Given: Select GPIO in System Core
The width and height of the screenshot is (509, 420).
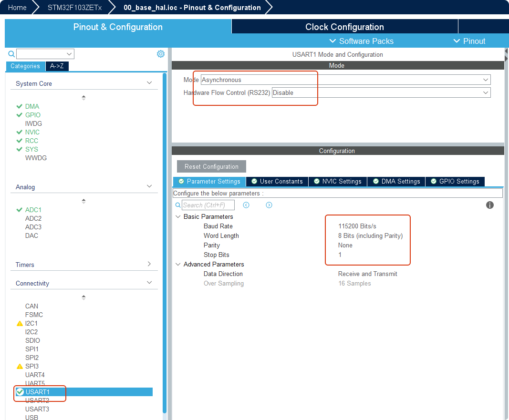Looking at the screenshot, I should click(33, 115).
